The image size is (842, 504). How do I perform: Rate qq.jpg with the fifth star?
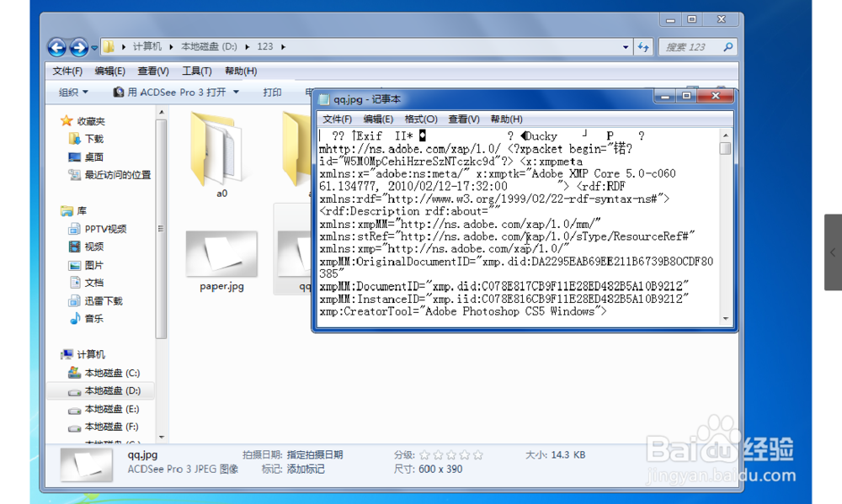(x=478, y=455)
